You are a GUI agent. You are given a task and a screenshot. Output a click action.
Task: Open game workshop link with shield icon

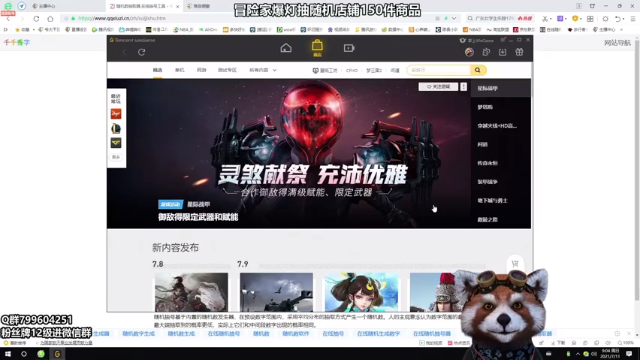[x=325, y=70]
